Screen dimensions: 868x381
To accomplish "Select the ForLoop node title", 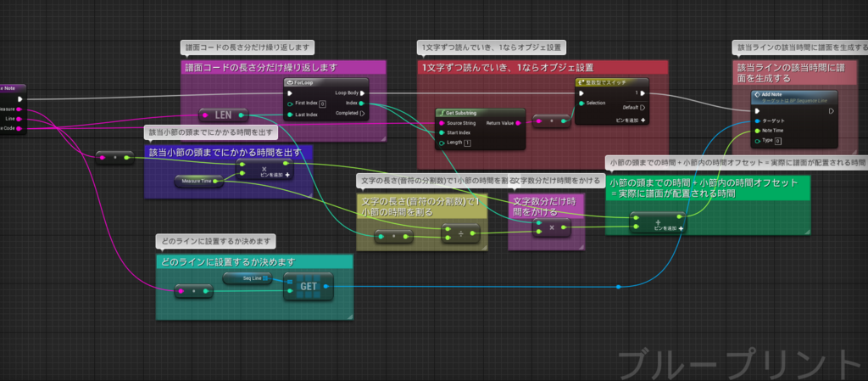I will pyautogui.click(x=302, y=82).
